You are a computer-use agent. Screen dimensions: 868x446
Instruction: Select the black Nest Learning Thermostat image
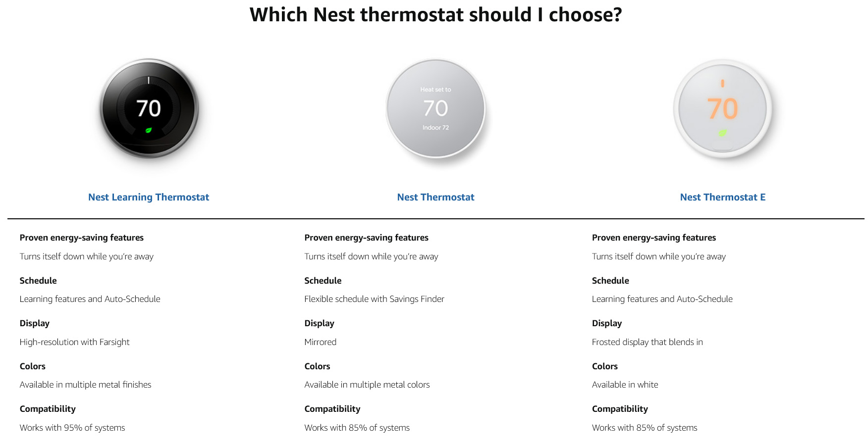coord(149,110)
